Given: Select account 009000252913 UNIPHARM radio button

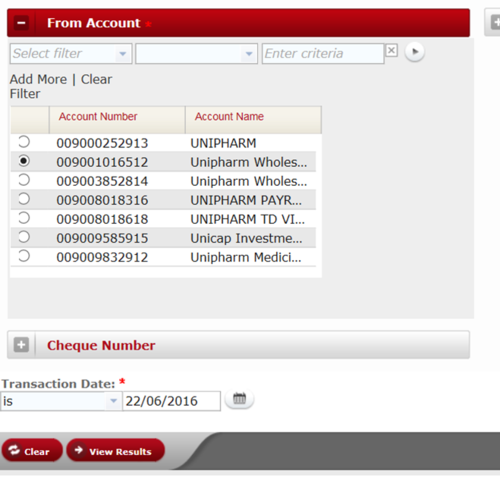Looking at the screenshot, I should [x=24, y=142].
